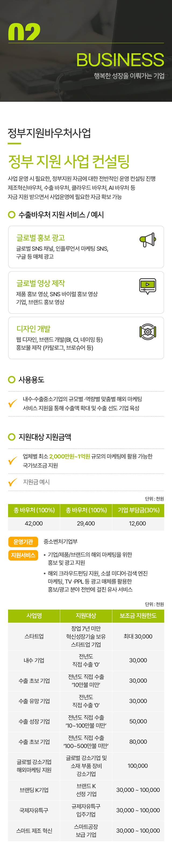Select the 디자인 개발 card title

[33, 329]
